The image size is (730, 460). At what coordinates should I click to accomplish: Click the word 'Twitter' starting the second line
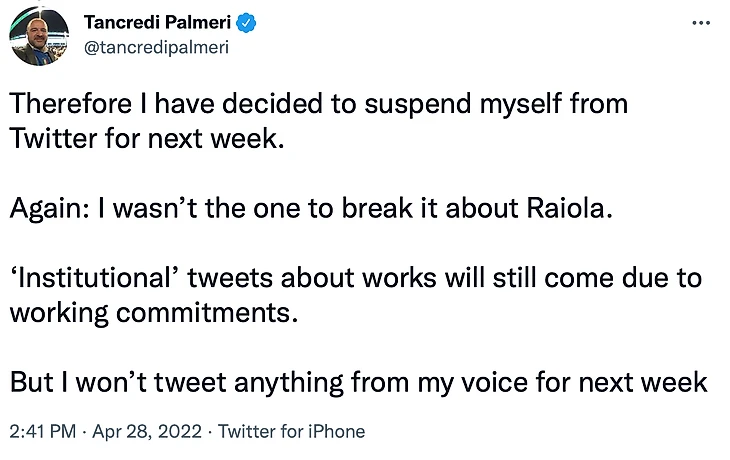click(53, 139)
